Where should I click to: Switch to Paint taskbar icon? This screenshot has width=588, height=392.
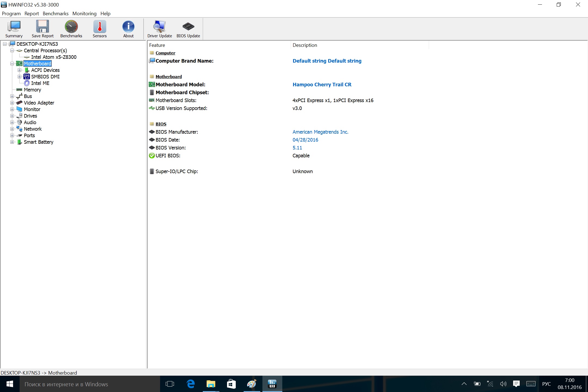pyautogui.click(x=252, y=384)
